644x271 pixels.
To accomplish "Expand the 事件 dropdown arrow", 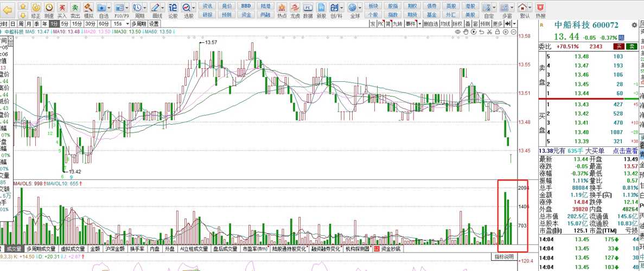I will click(420, 24).
